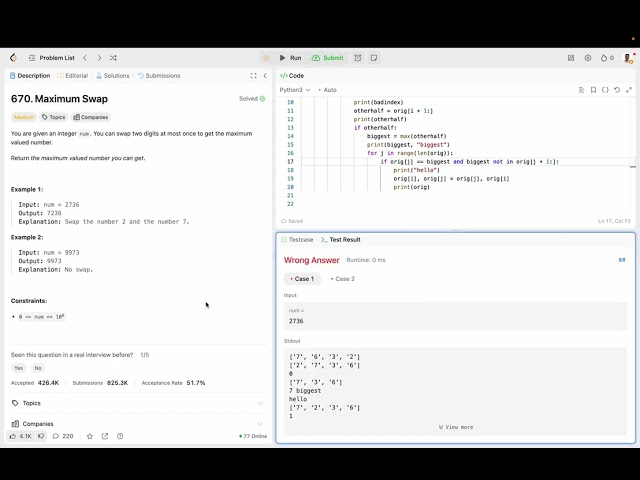Click the print("hello") code line

(416, 170)
